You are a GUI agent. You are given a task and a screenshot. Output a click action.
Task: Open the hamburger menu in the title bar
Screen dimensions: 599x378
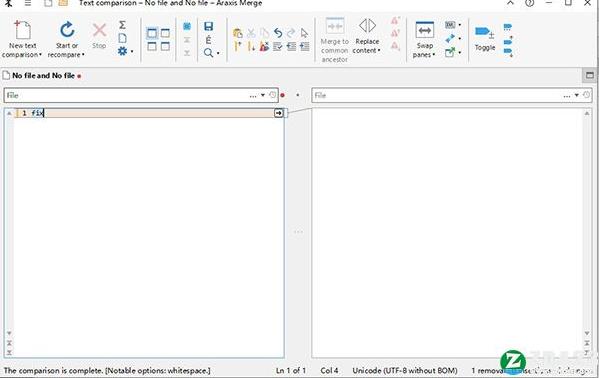click(28, 3)
